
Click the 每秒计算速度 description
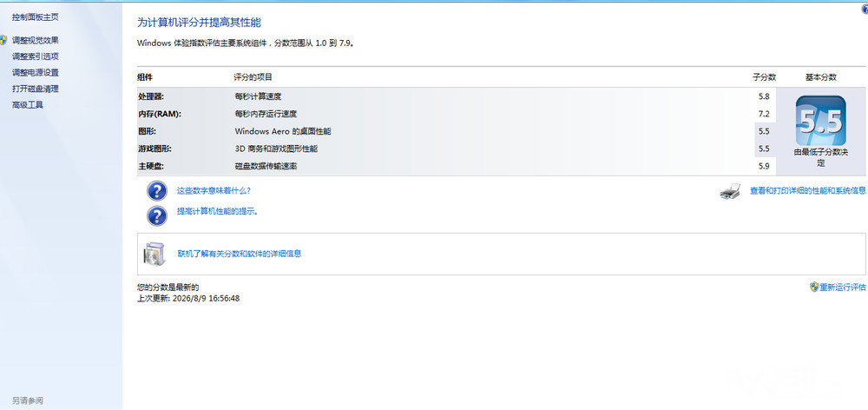click(x=258, y=96)
